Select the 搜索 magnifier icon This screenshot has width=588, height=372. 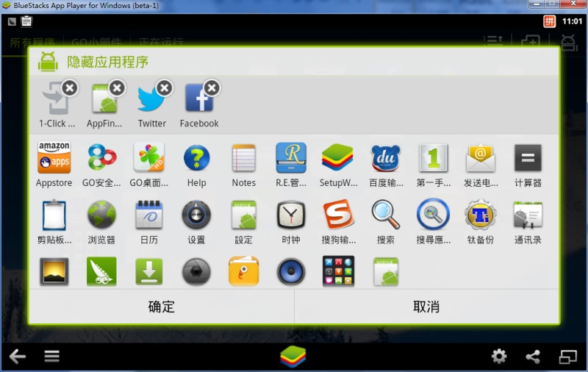[x=385, y=215]
